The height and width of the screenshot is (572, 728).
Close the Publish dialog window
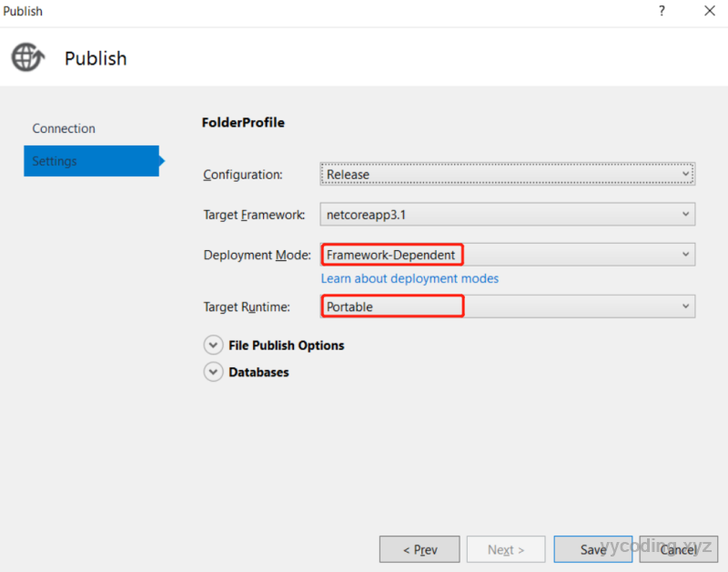[709, 11]
